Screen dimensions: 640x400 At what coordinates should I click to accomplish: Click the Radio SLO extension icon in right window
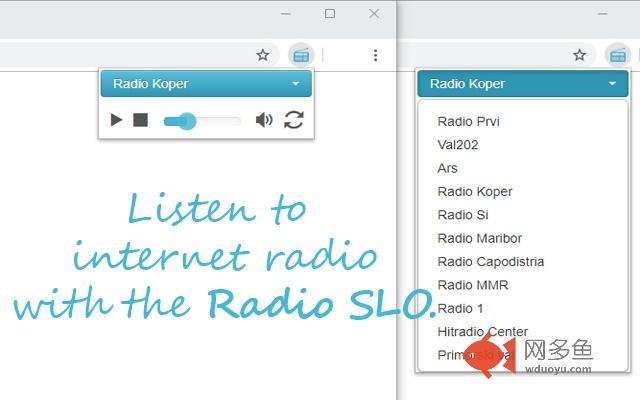pos(618,55)
